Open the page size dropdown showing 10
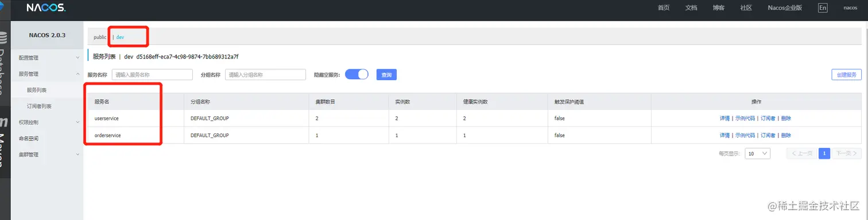 coord(758,153)
